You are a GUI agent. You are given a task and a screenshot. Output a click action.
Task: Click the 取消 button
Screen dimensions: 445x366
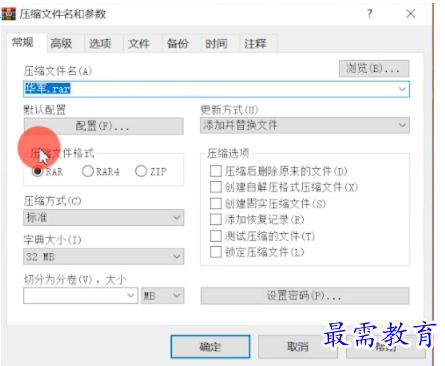point(298,347)
